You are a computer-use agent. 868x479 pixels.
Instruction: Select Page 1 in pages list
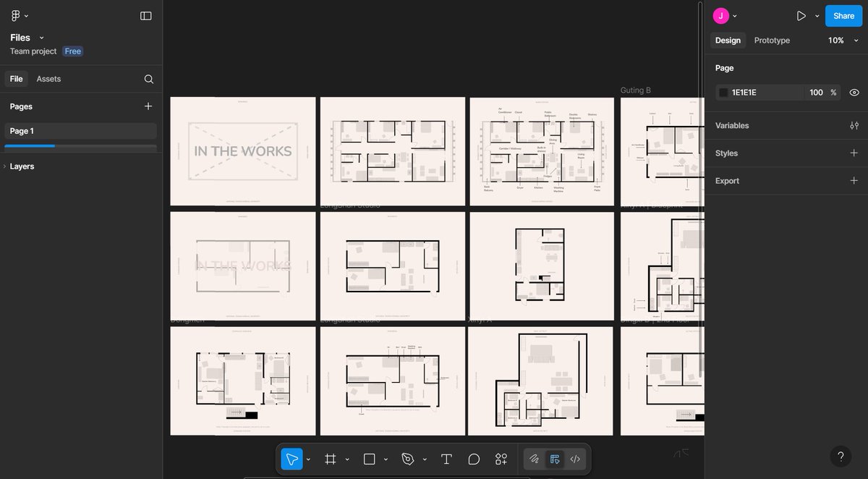80,131
